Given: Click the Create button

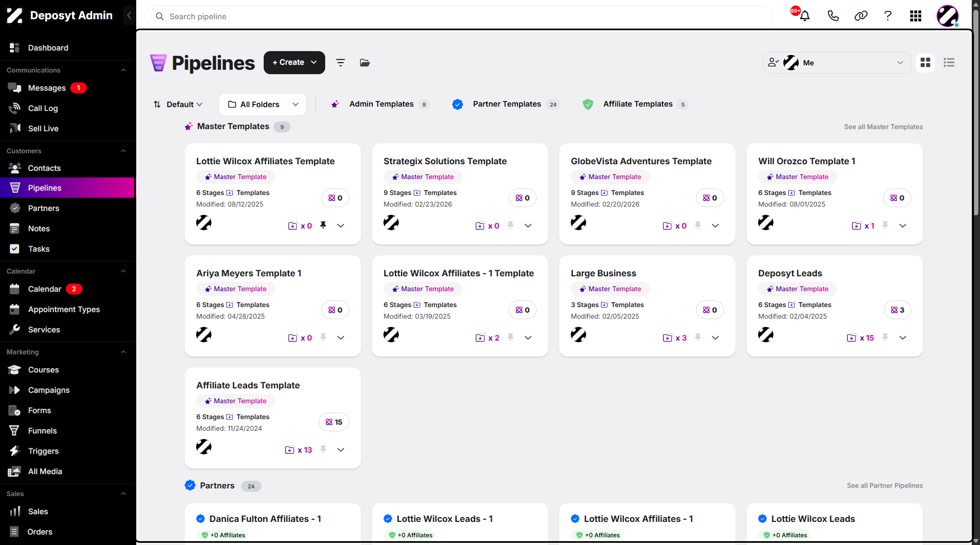Looking at the screenshot, I should (294, 63).
